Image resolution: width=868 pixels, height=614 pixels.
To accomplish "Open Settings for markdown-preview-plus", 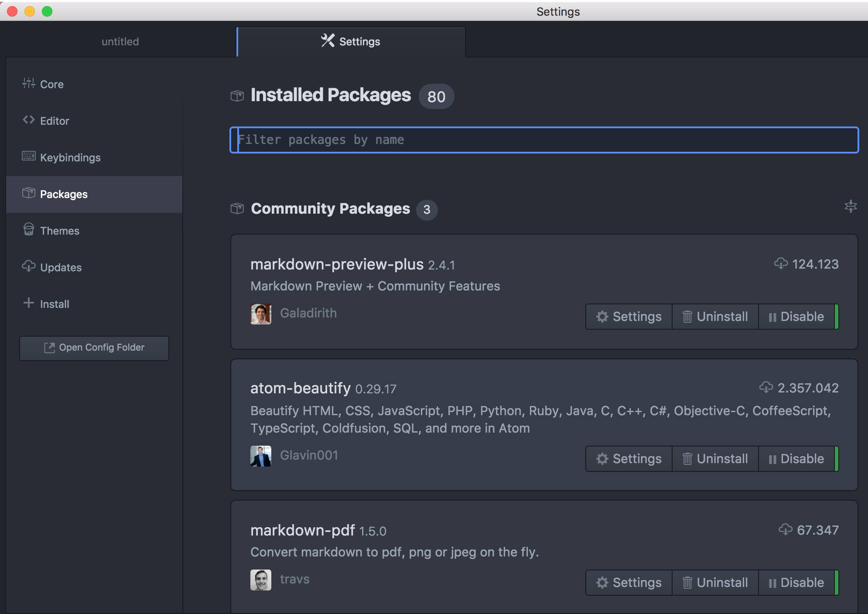I will pyautogui.click(x=629, y=317).
